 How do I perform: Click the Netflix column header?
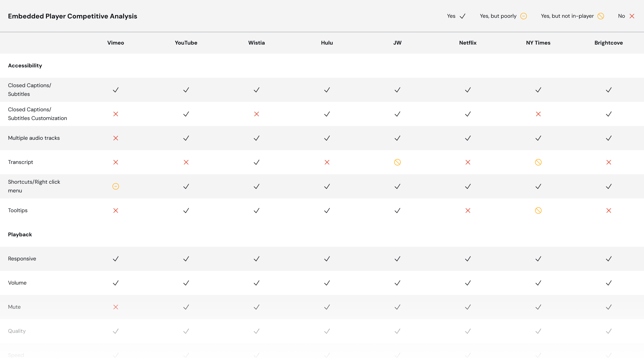click(x=468, y=43)
